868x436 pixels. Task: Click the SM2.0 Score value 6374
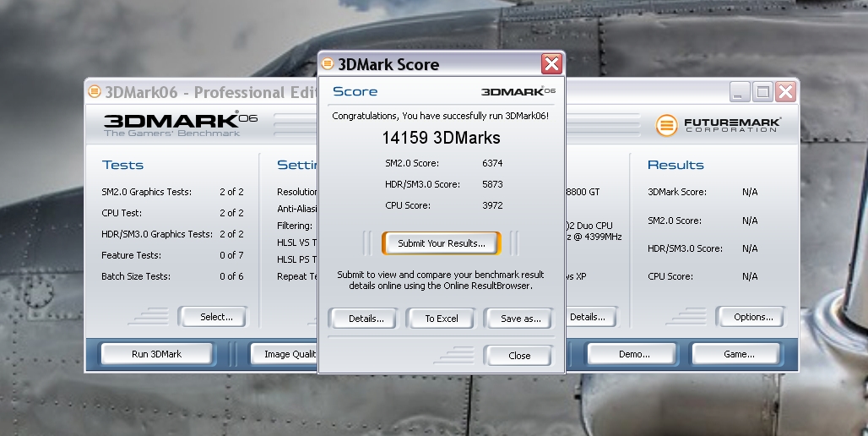492,163
